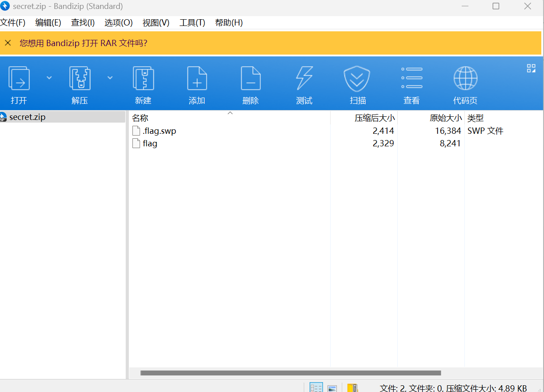Dismiss the yellow RAR notification bar
Image resolution: width=544 pixels, height=392 pixels.
[8, 43]
